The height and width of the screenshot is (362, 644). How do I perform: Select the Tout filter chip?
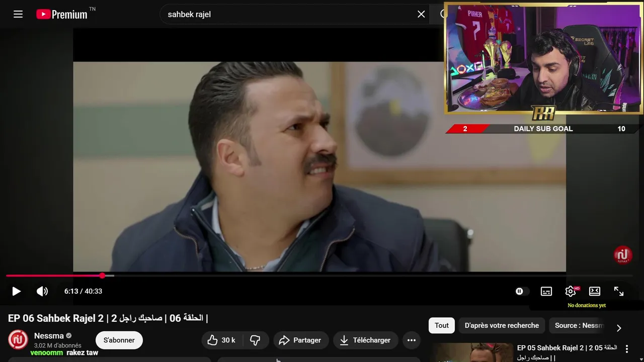click(442, 325)
